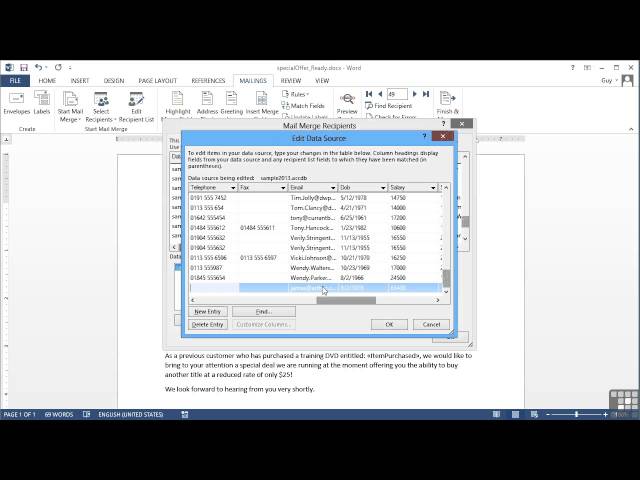Click zoom out minus button

point(548,415)
